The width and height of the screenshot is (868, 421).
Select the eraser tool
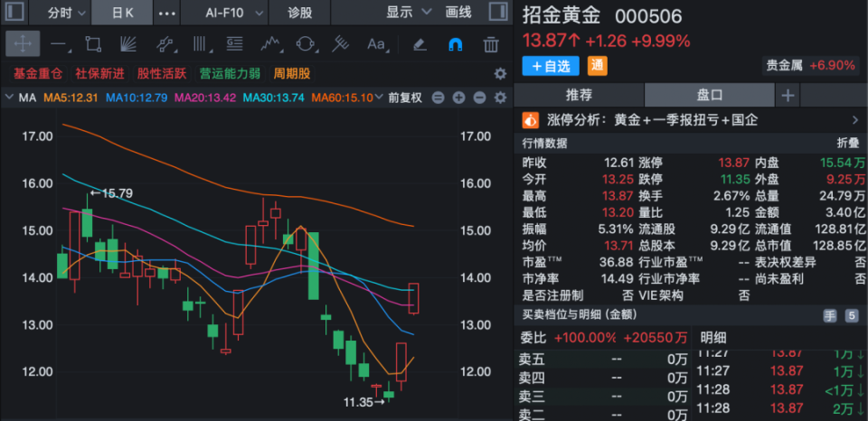(420, 44)
